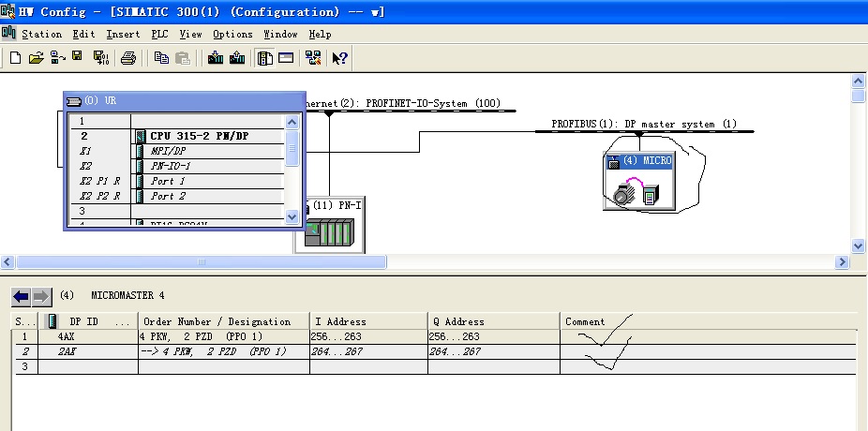Viewport: 868px width, 431px height.
Task: Click the module icon beside CPU 315-2 PN/DP
Action: coord(141,136)
